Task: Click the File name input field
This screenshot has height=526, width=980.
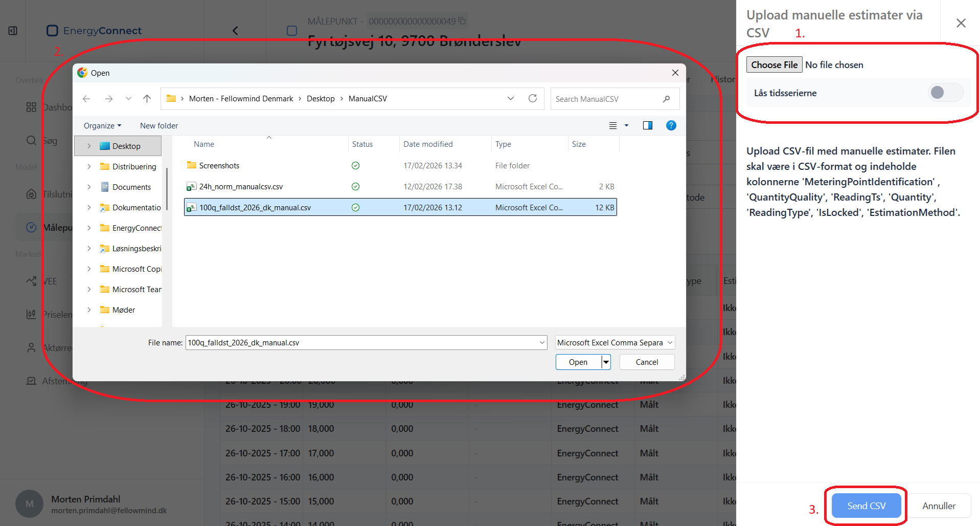Action: coord(362,342)
